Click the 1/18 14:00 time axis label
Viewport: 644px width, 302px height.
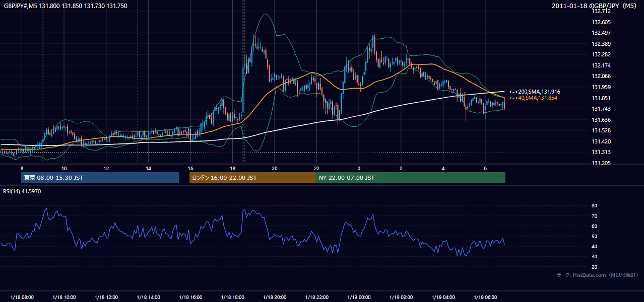click(x=148, y=297)
